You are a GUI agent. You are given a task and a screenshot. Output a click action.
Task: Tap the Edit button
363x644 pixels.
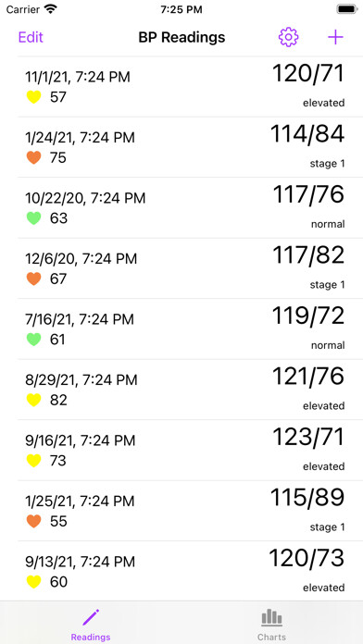click(31, 37)
